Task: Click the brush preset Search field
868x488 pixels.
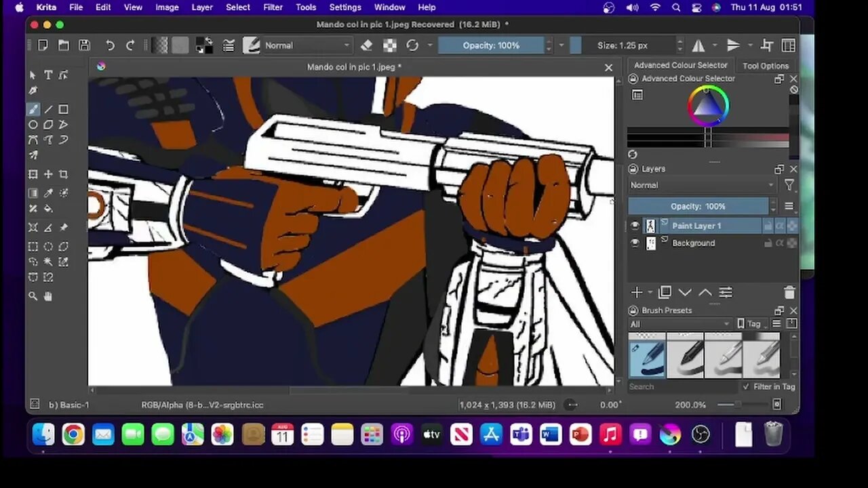Action: 681,386
